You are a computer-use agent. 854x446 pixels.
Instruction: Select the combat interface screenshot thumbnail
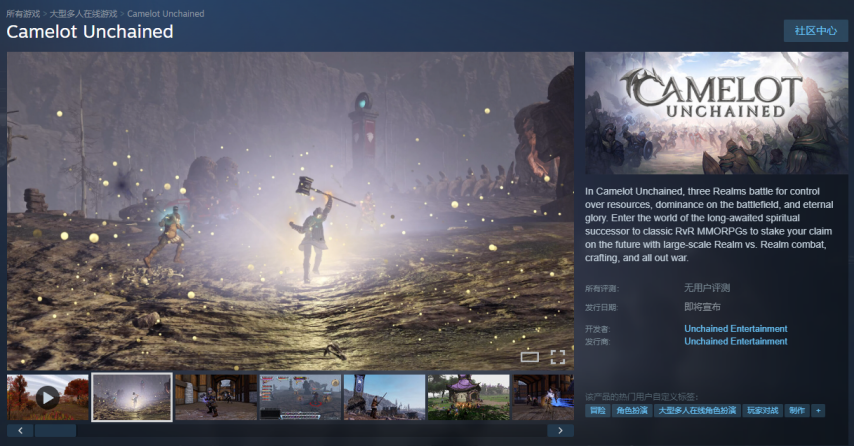pos(301,397)
